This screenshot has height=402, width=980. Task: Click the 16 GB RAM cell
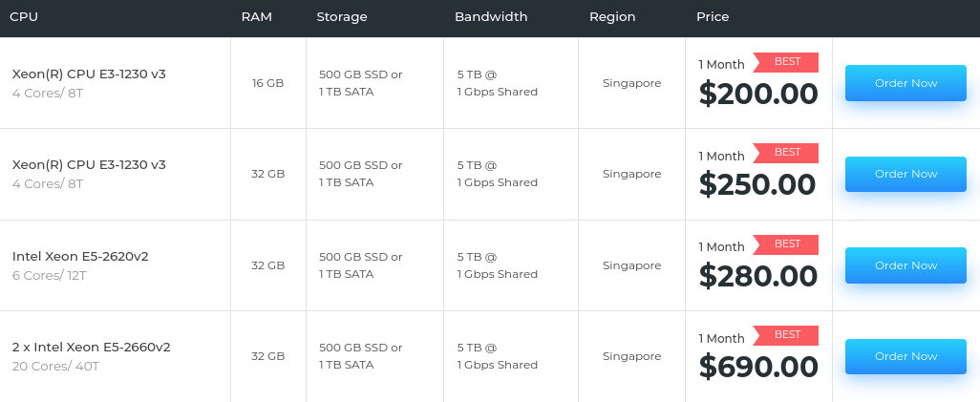tap(268, 83)
